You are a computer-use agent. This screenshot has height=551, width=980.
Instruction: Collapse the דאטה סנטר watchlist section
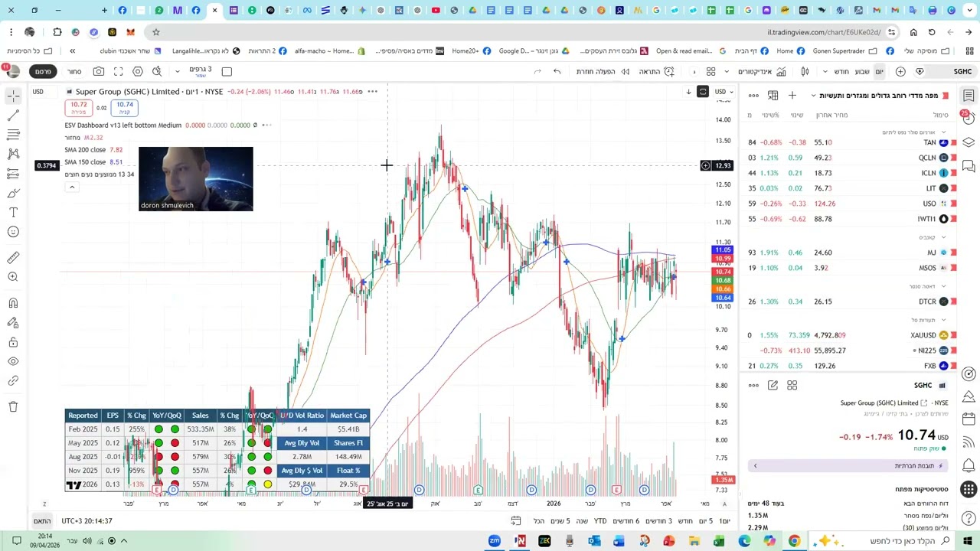[x=943, y=286]
